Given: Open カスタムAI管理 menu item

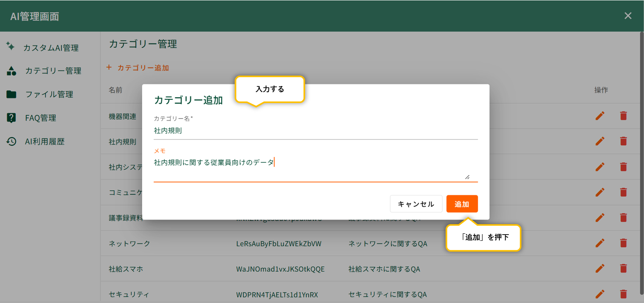Looking at the screenshot, I should click(50, 48).
